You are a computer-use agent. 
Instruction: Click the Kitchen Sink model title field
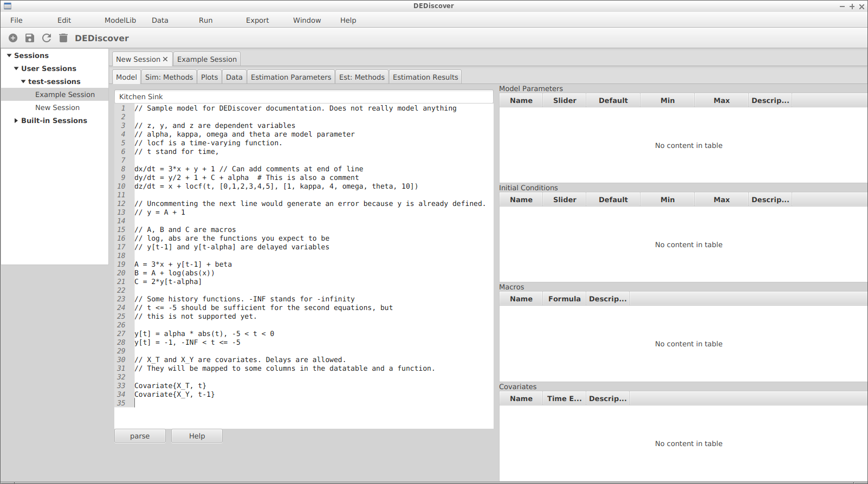coord(304,96)
